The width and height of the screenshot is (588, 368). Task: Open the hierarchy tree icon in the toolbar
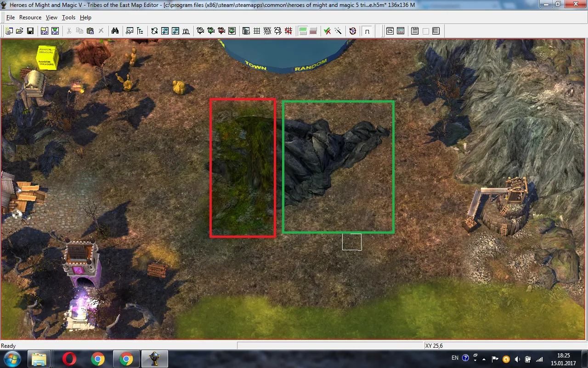(140, 31)
